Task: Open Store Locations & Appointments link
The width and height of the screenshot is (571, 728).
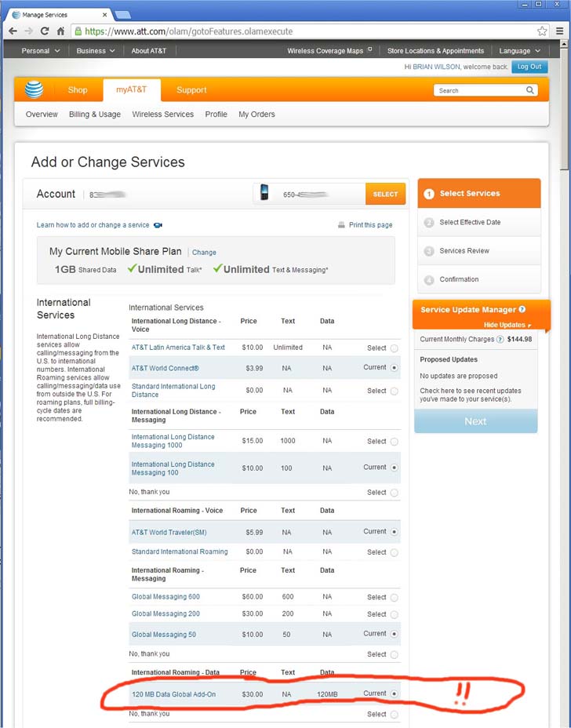Action: pos(435,51)
